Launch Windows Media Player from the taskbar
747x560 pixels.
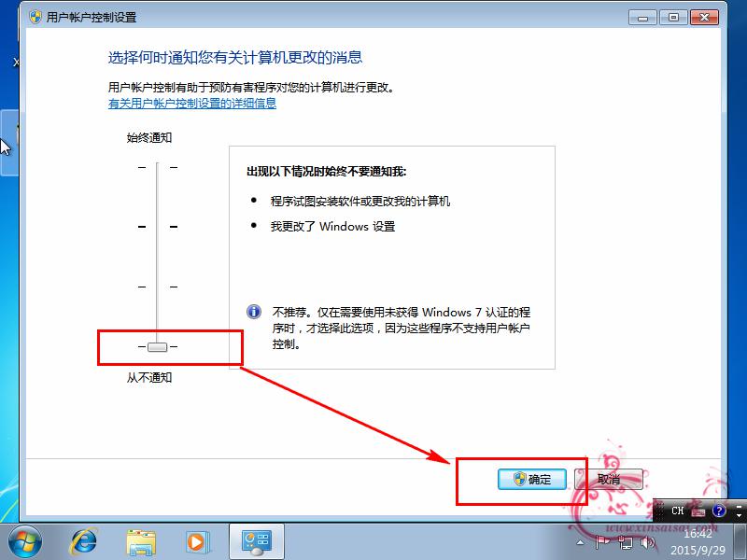point(198,541)
